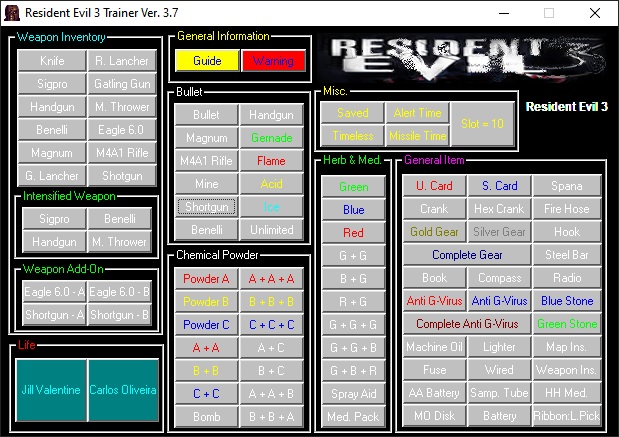Click the S. Card item button
Viewport: 619px width, 437px height.
coord(499,186)
